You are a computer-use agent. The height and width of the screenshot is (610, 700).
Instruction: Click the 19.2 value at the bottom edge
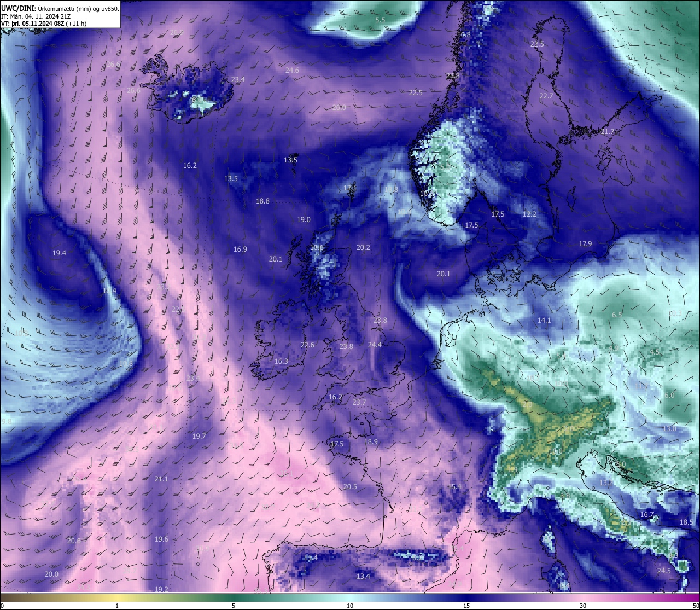[x=161, y=589]
